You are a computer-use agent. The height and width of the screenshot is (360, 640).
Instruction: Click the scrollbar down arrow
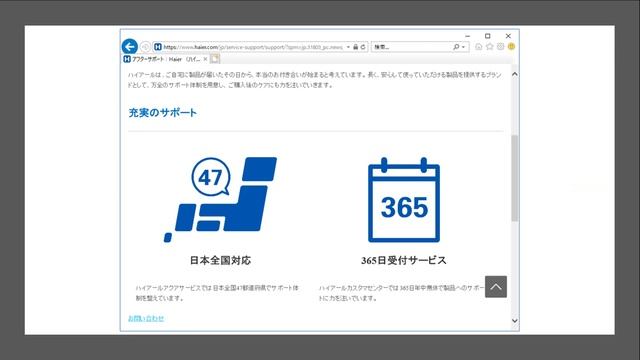pyautogui.click(x=515, y=321)
